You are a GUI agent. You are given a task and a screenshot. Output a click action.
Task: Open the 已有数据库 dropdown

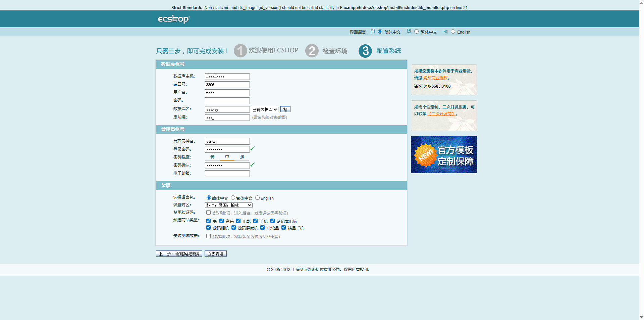265,109
